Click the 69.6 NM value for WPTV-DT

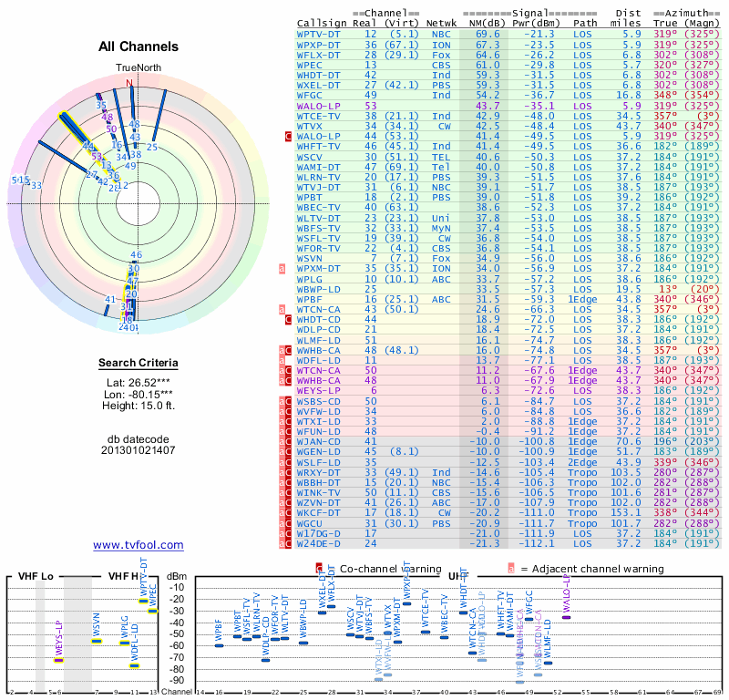click(x=488, y=35)
